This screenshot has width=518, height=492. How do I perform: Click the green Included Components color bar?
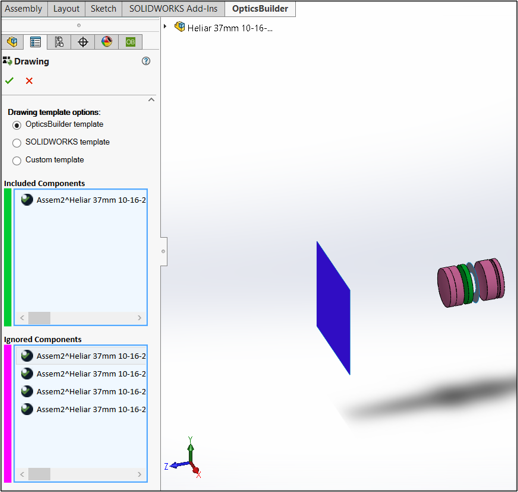7,257
